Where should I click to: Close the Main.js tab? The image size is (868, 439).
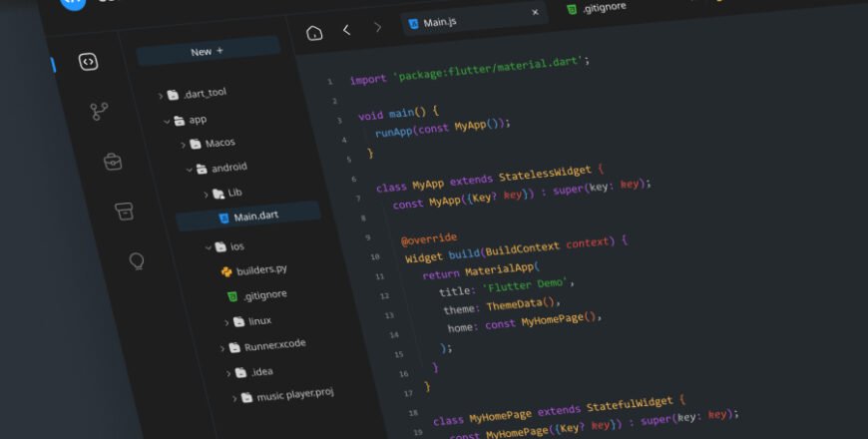(535, 13)
